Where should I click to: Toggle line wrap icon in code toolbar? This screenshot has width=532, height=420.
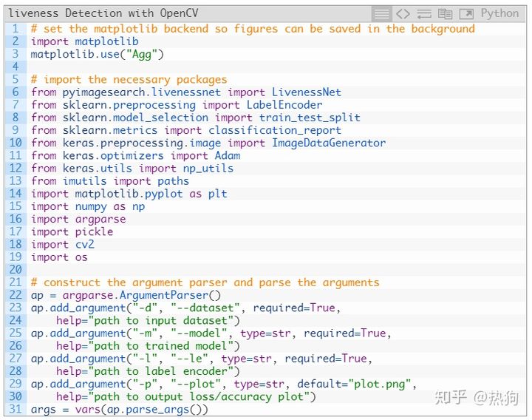tap(424, 14)
